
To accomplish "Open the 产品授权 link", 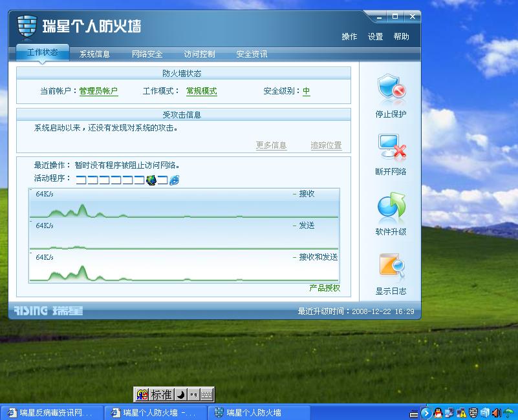I will click(325, 288).
